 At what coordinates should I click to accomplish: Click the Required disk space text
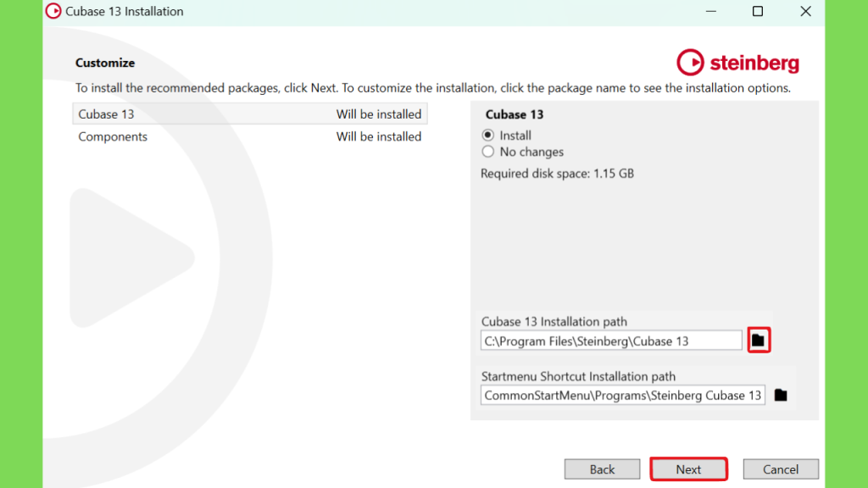pos(557,174)
